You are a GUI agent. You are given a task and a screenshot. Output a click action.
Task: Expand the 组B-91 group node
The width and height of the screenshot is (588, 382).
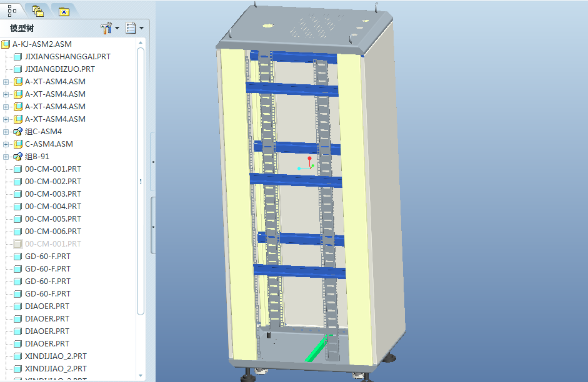6,157
